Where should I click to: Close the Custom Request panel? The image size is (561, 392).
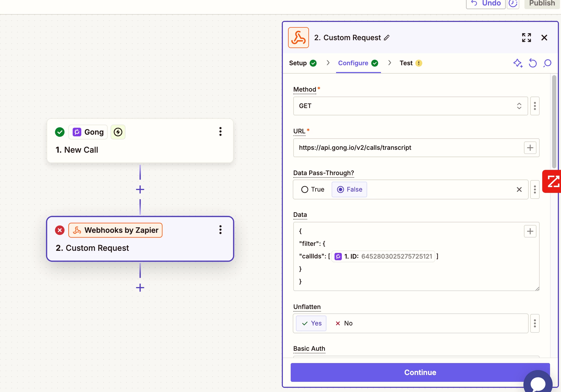(544, 38)
